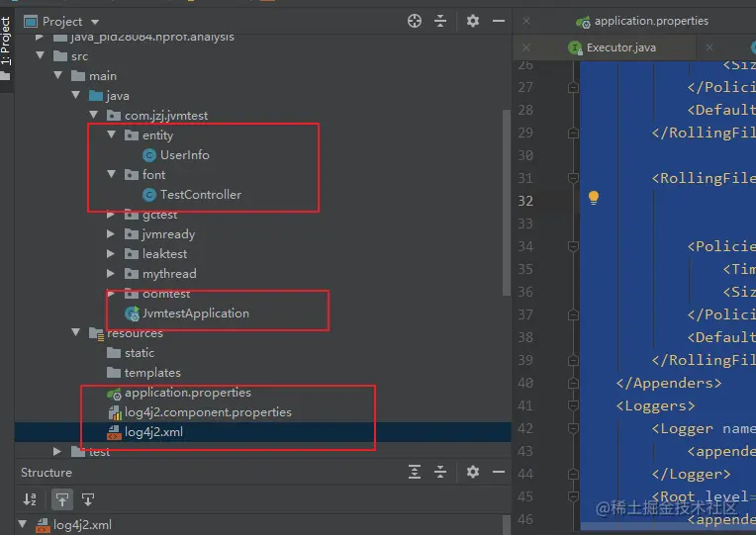Select the gctest package

click(x=159, y=215)
